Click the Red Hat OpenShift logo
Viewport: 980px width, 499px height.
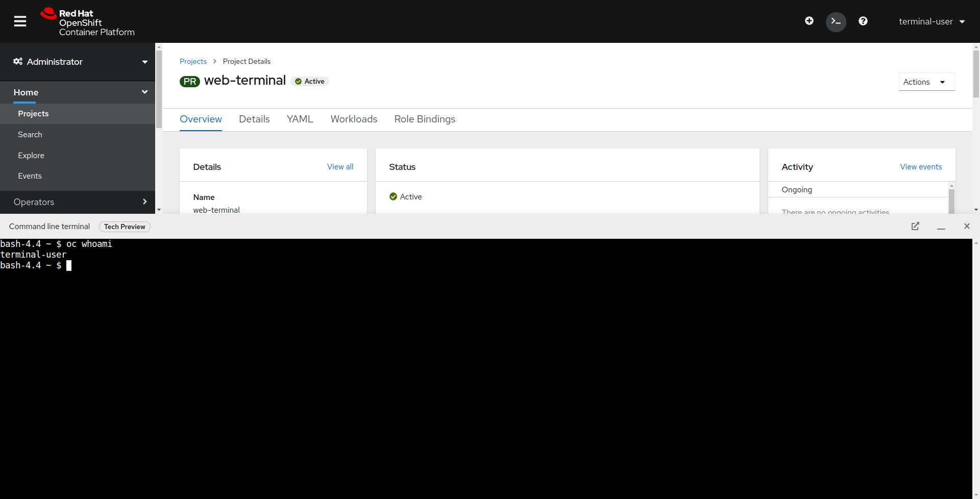(x=87, y=22)
